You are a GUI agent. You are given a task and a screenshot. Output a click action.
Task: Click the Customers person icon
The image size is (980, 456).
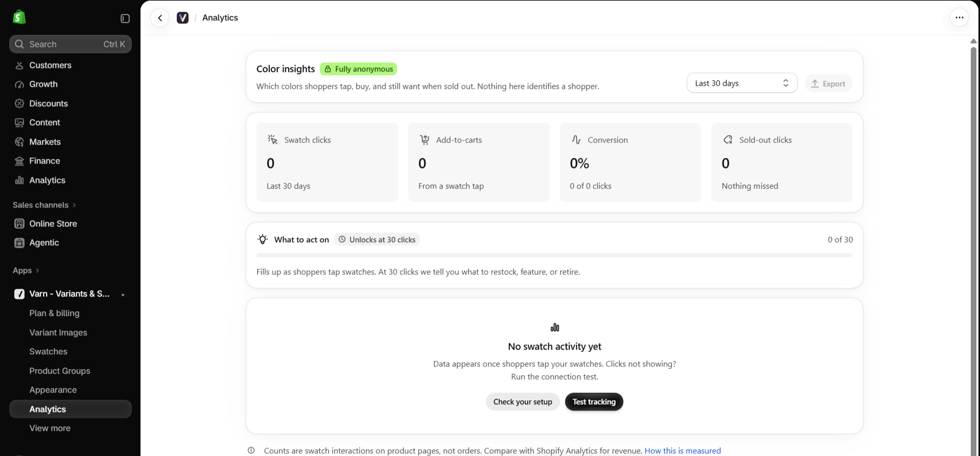tap(19, 65)
